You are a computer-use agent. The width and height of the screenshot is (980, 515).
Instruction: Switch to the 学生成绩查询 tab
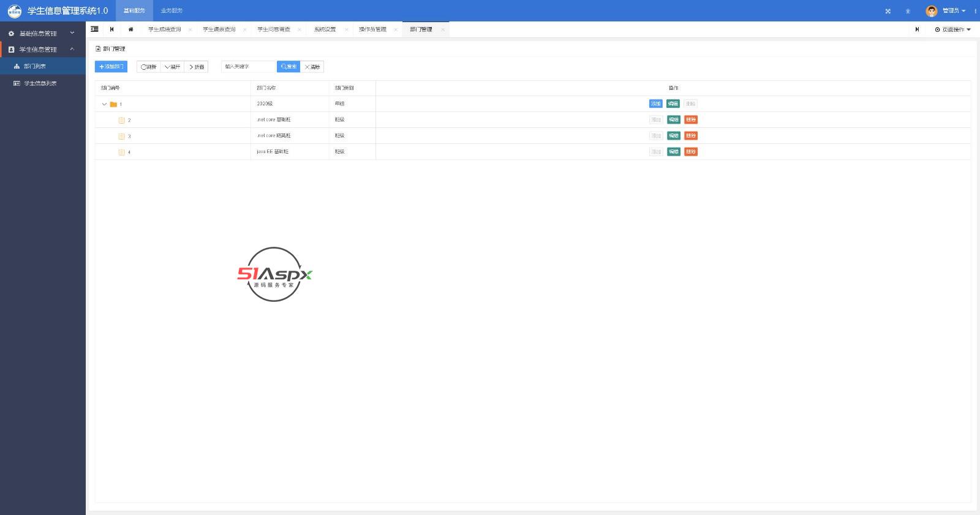click(164, 29)
